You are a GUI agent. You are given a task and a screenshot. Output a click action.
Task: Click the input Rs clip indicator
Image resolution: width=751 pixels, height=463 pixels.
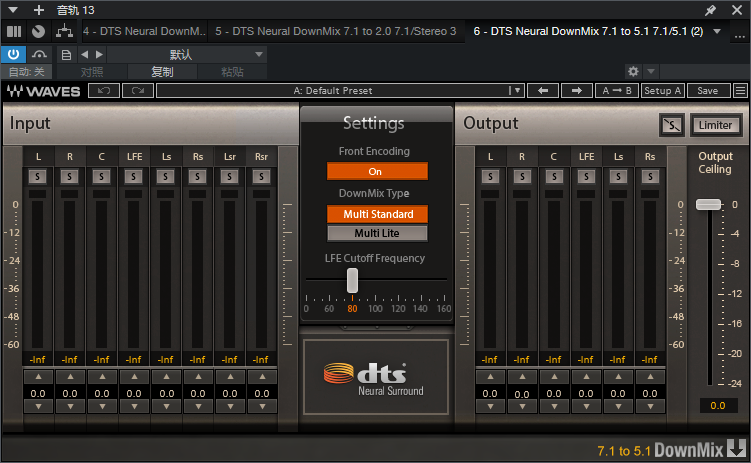[197, 194]
